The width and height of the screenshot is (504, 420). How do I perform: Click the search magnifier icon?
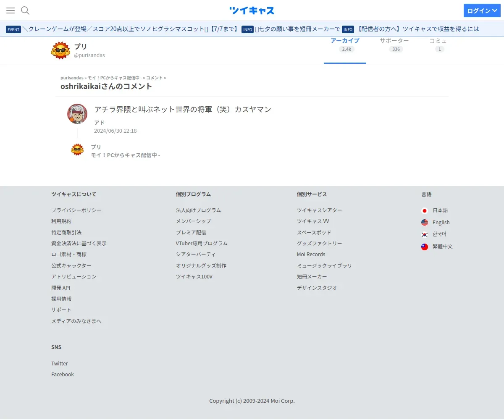pos(25,10)
